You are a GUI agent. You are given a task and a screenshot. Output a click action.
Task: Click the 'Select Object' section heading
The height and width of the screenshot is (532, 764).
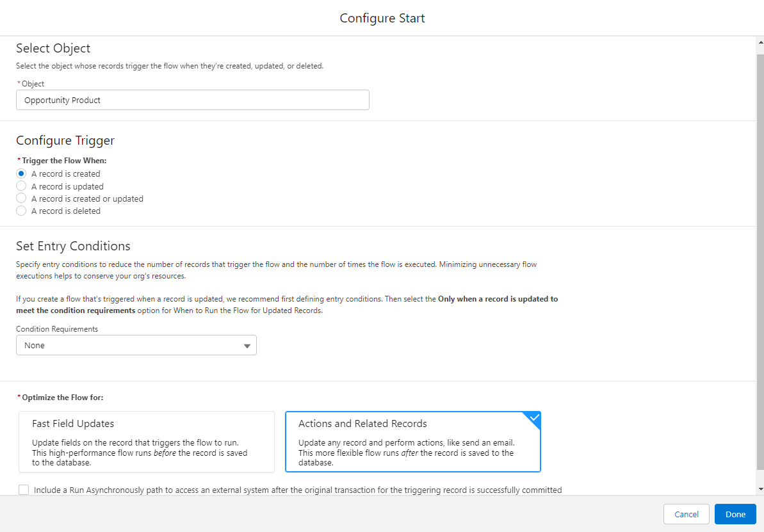click(x=53, y=48)
